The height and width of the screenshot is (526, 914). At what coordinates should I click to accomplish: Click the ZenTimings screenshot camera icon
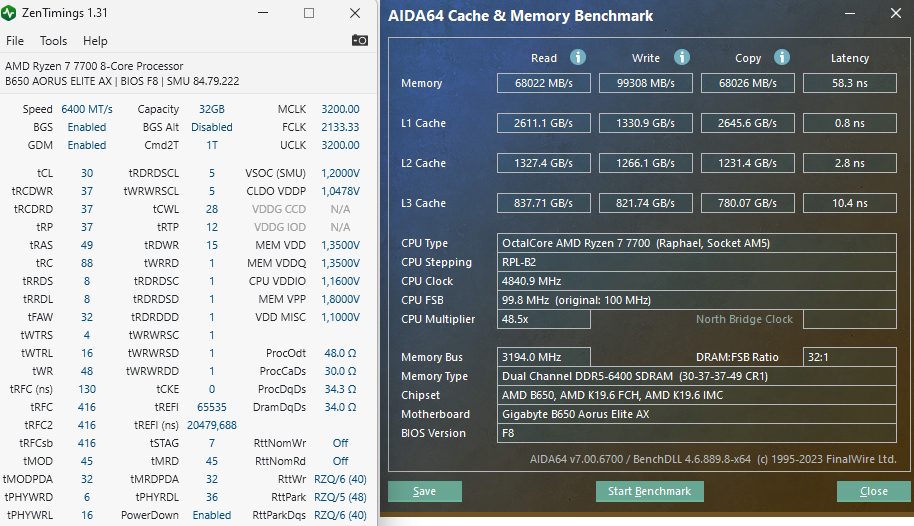click(x=360, y=40)
